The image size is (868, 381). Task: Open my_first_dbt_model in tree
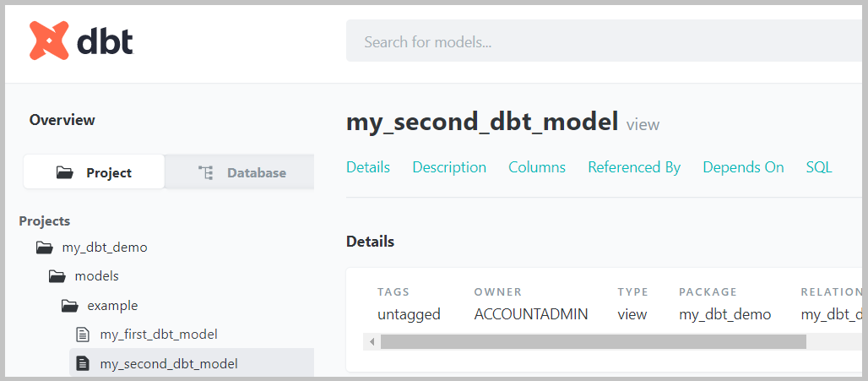(x=159, y=335)
